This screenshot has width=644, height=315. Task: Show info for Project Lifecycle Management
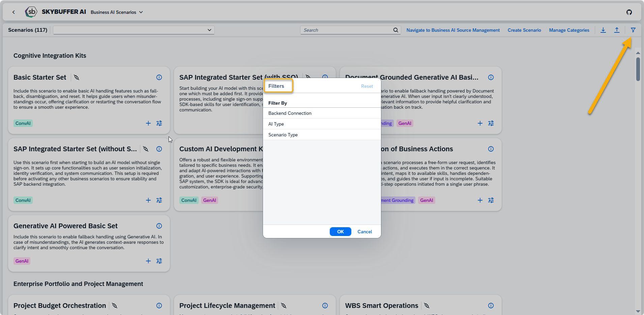tap(325, 306)
